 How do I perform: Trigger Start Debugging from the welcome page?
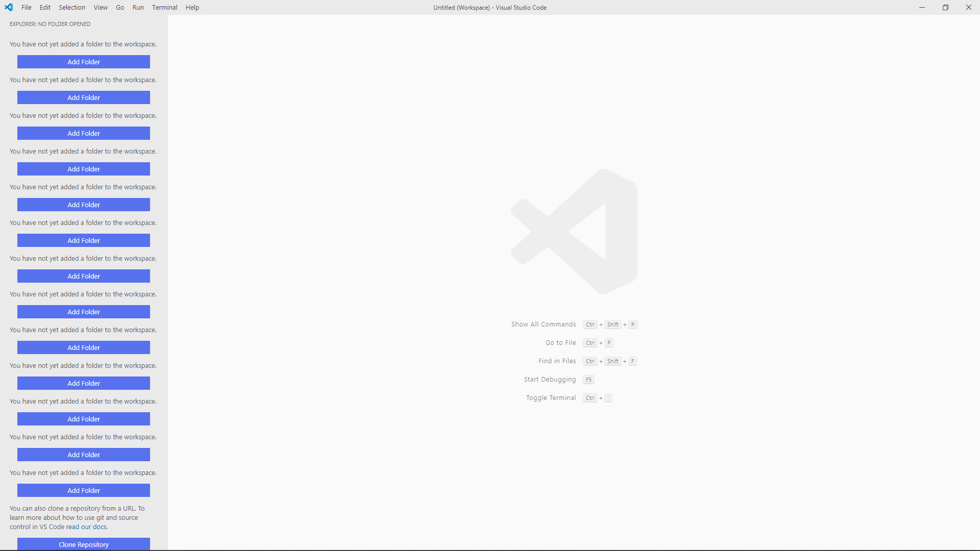(x=549, y=379)
